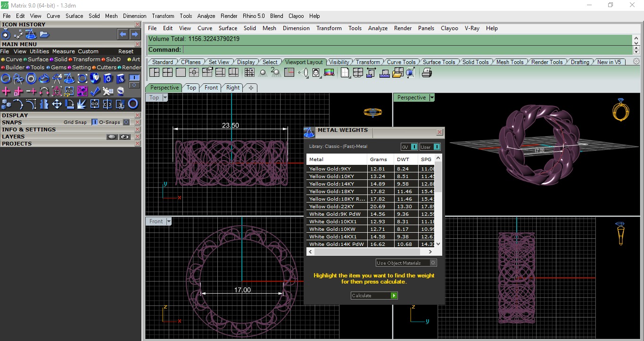
Task: Click the Metal Weights scale icon in Icon History
Action: 31,34
